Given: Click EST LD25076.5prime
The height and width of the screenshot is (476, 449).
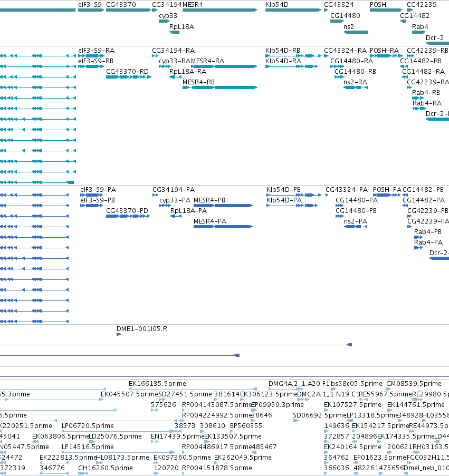Looking at the screenshot, I should pyautogui.click(x=92, y=442).
